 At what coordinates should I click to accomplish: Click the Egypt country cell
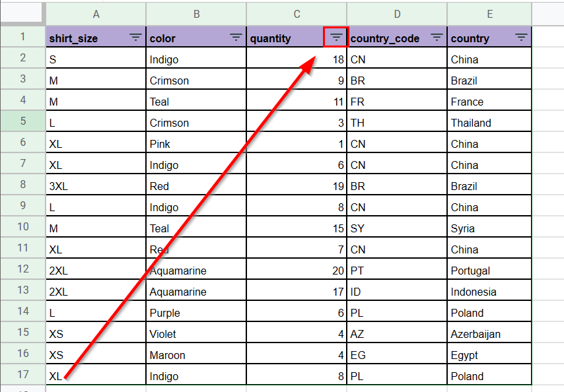[489, 354]
